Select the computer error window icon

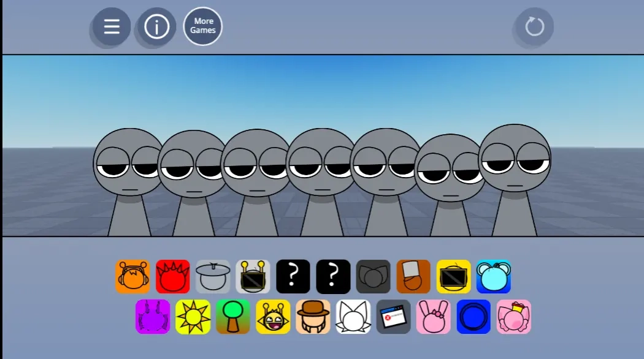coord(393,317)
